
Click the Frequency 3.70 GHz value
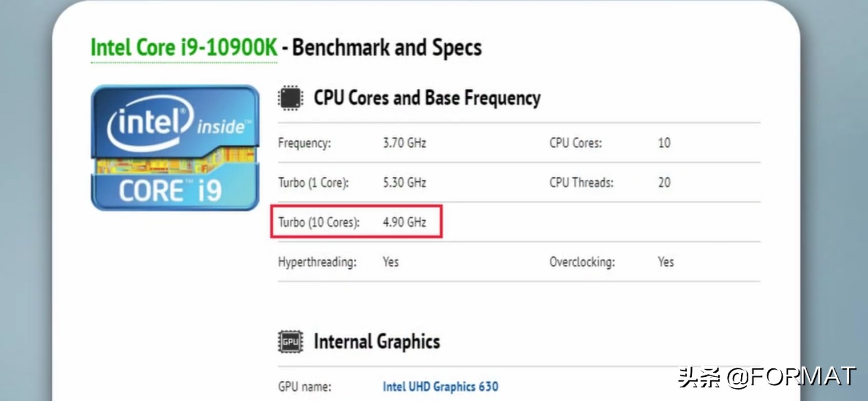coord(404,143)
